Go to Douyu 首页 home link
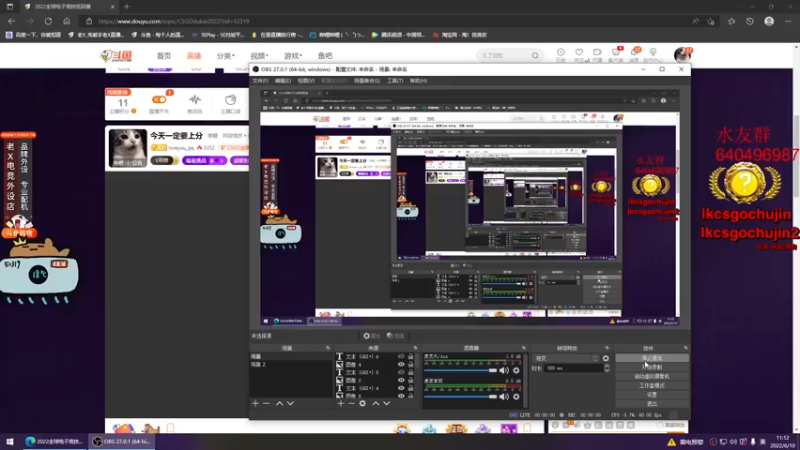Image resolution: width=800 pixels, height=450 pixels. pyautogui.click(x=164, y=56)
